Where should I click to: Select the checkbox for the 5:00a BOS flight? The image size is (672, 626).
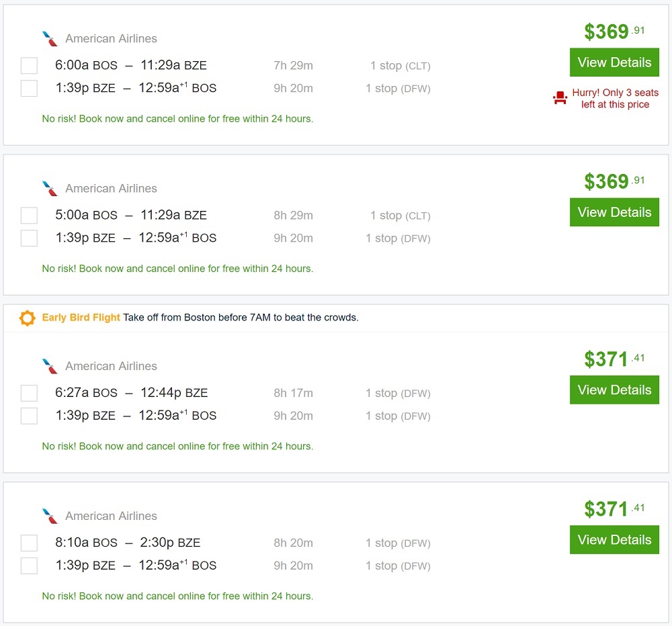[x=29, y=216]
